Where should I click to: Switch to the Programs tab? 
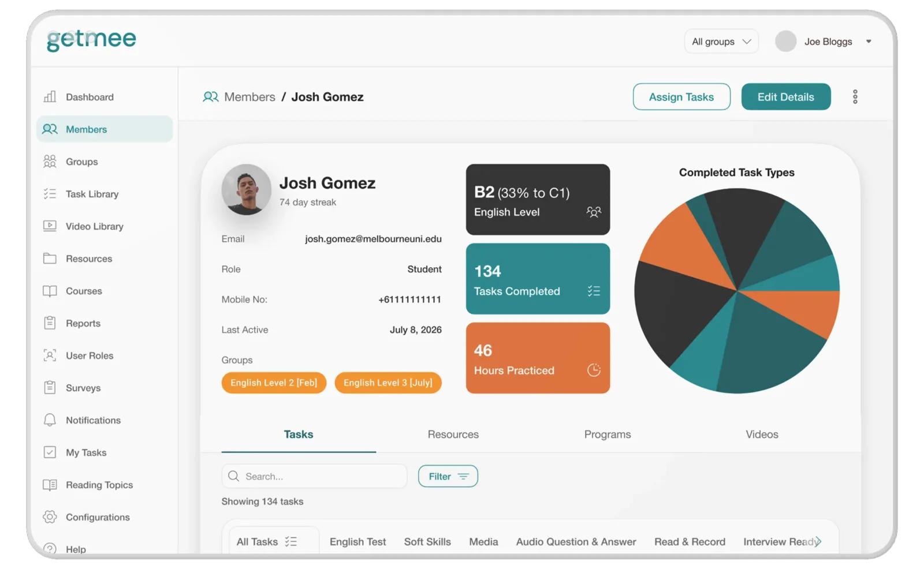(x=608, y=434)
